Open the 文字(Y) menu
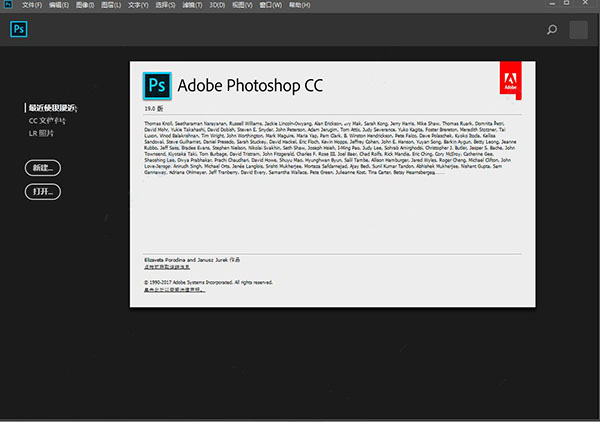 [135, 6]
